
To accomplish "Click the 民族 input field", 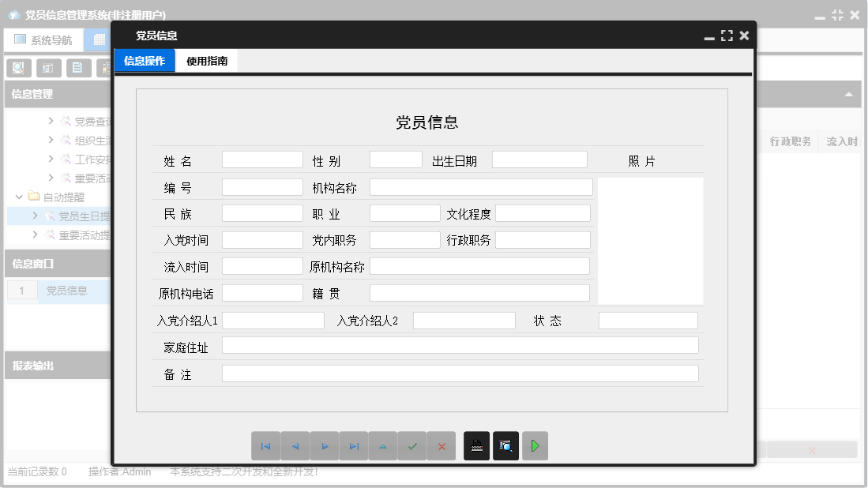I will (x=262, y=213).
